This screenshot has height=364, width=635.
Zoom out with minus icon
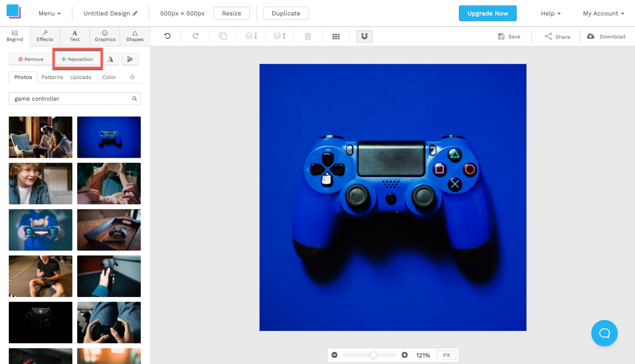click(x=334, y=355)
